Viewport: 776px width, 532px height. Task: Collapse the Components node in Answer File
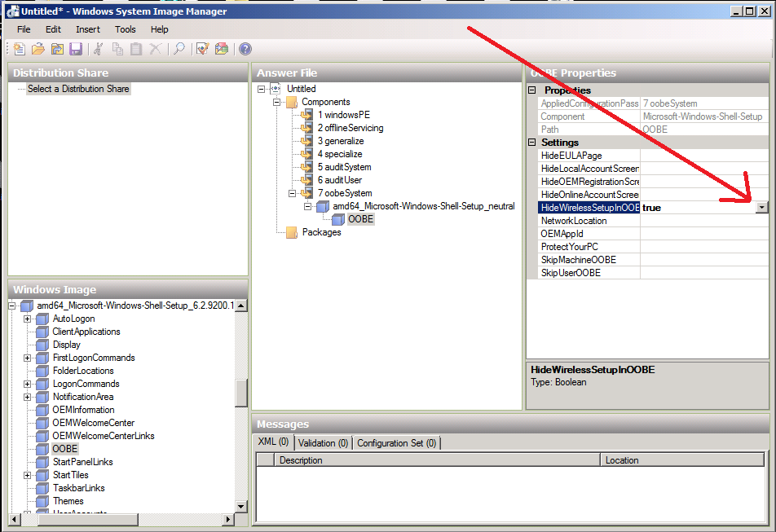coord(276,103)
